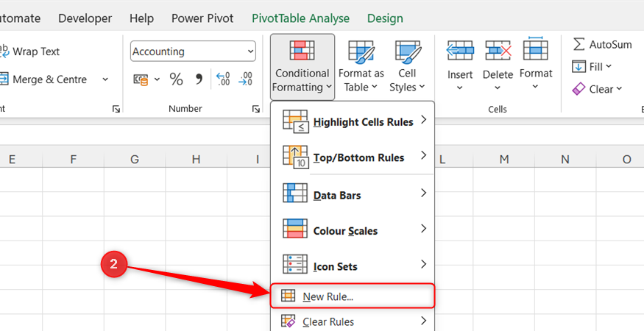The width and height of the screenshot is (644, 331).
Task: Open the Fill dropdown
Action: click(x=592, y=66)
